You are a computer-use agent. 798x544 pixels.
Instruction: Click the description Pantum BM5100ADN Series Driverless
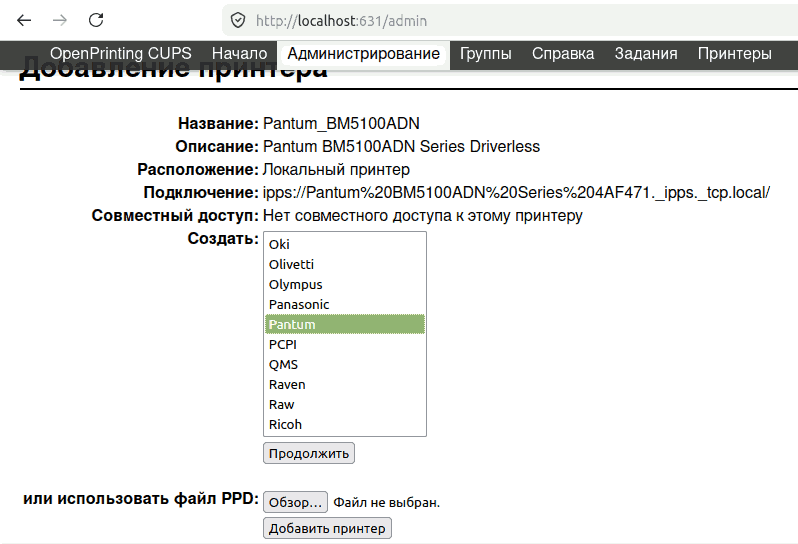coord(401,147)
